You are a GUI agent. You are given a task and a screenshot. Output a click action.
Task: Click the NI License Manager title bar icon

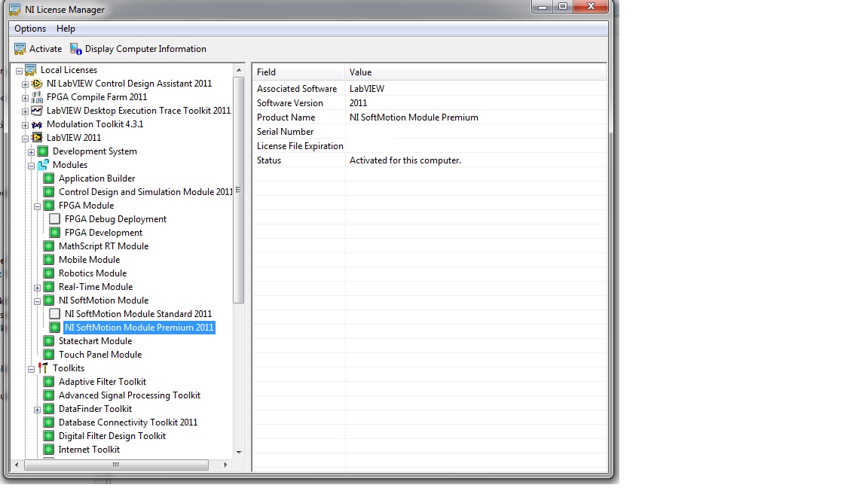click(x=15, y=10)
